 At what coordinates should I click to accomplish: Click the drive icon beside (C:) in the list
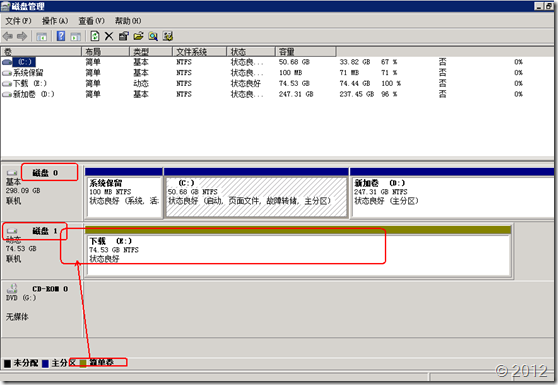pyautogui.click(x=7, y=62)
